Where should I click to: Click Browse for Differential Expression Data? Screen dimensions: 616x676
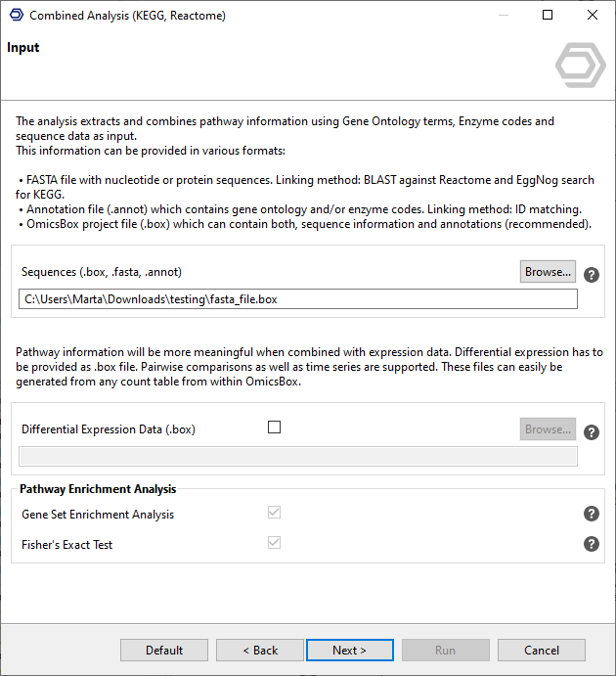548,429
